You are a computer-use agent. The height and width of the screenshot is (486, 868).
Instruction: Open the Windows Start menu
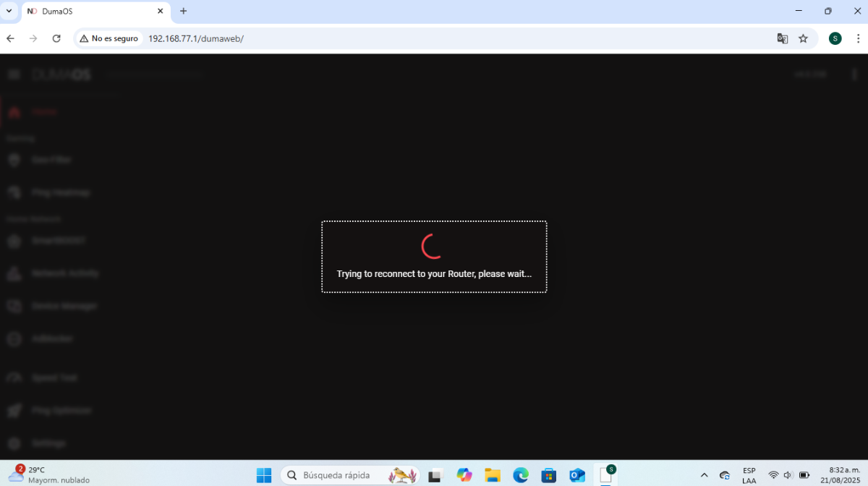point(264,475)
